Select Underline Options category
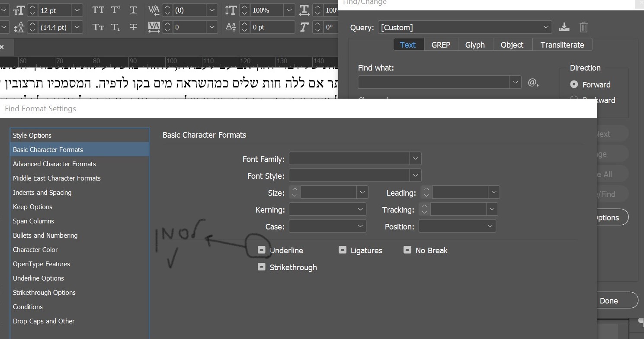 (x=80, y=278)
